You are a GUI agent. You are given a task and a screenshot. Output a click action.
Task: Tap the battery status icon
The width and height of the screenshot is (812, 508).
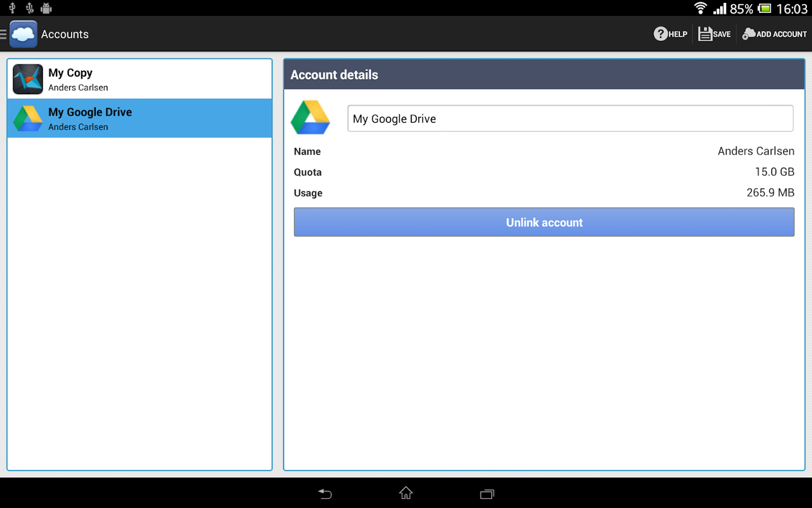pos(765,8)
